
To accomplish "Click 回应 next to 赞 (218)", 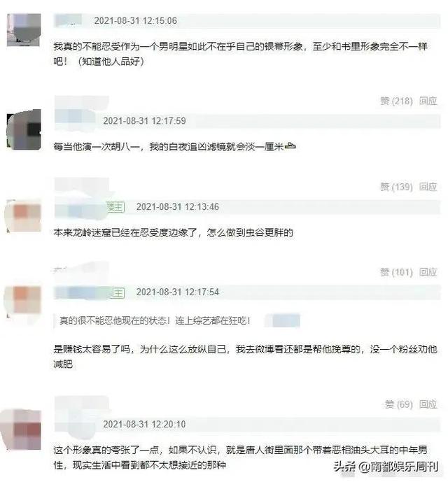I will 428,101.
